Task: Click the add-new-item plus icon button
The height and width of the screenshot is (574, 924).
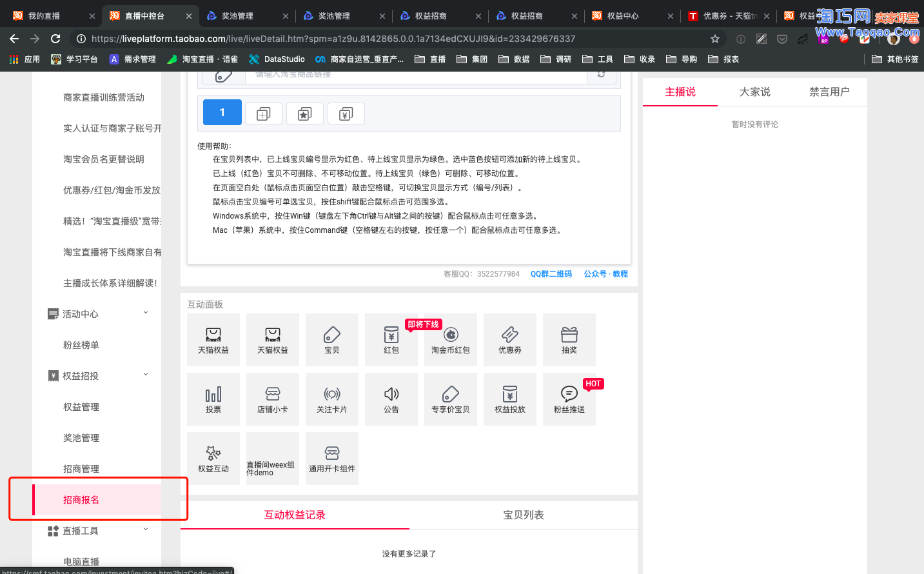Action: 264,114
